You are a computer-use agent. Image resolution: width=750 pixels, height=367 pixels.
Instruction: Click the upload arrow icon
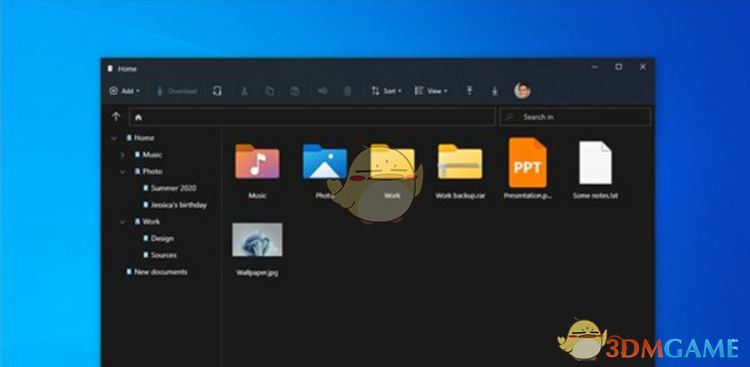[x=470, y=91]
